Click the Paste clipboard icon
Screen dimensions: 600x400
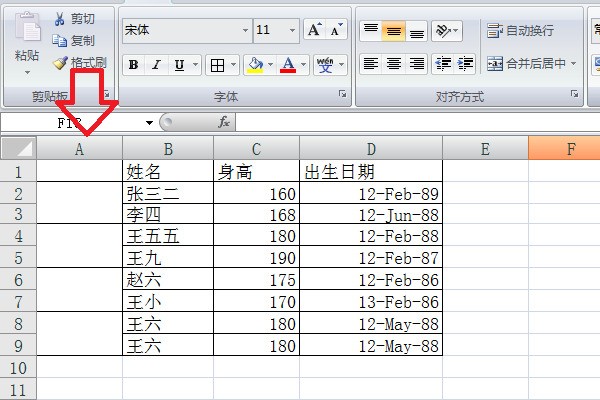pos(27,27)
